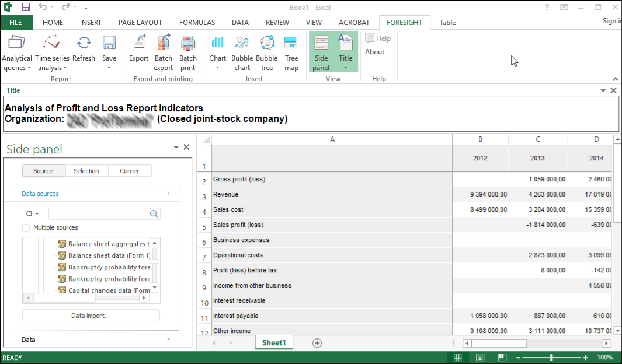
Task: Switch to Page Break Preview view
Action: click(x=502, y=358)
